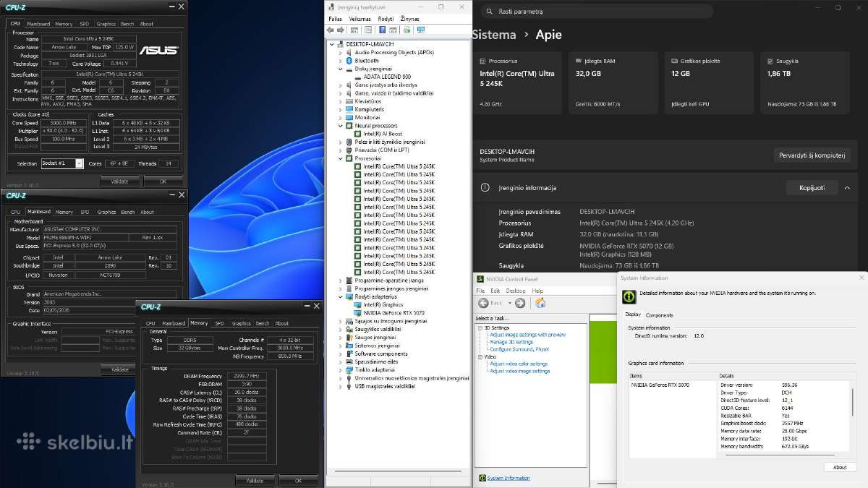Screen dimensions: 868x488
Task: Click the Tinklo adapteriai network icon
Action: tap(350, 369)
